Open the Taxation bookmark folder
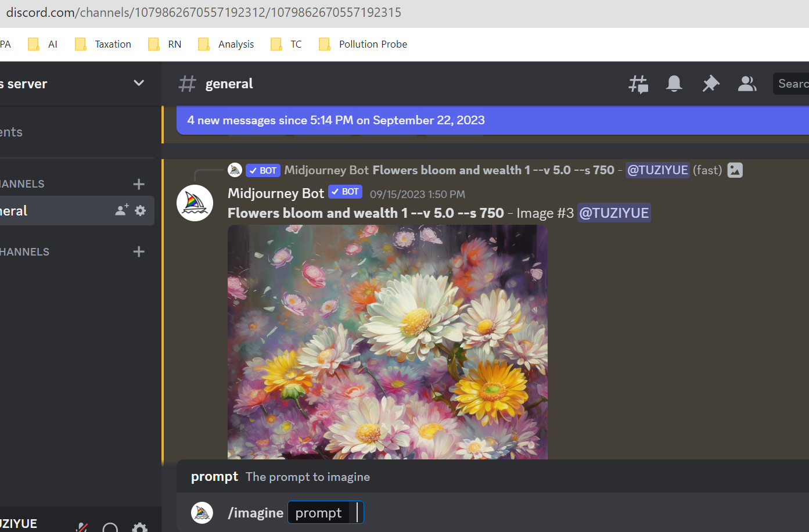 click(x=103, y=44)
